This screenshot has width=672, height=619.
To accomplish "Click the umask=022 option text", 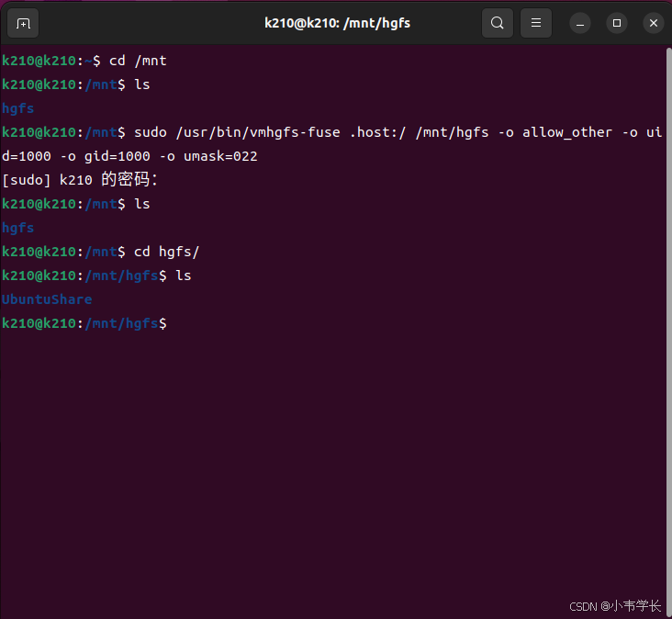I will pos(220,156).
